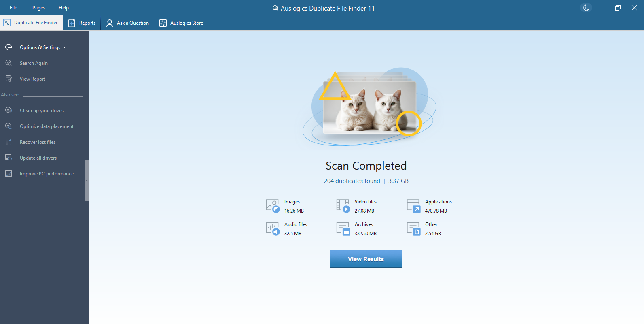644x324 pixels.
Task: Open the File menu
Action: coord(13,8)
